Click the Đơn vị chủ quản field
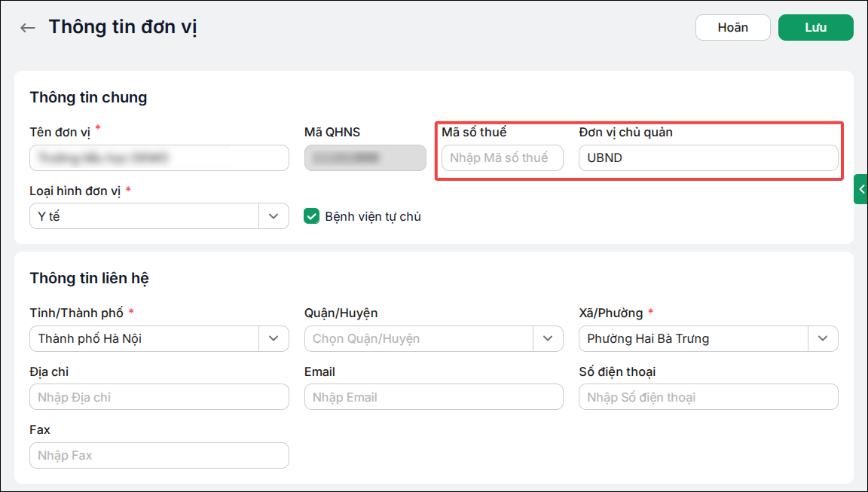868x492 pixels. point(708,157)
